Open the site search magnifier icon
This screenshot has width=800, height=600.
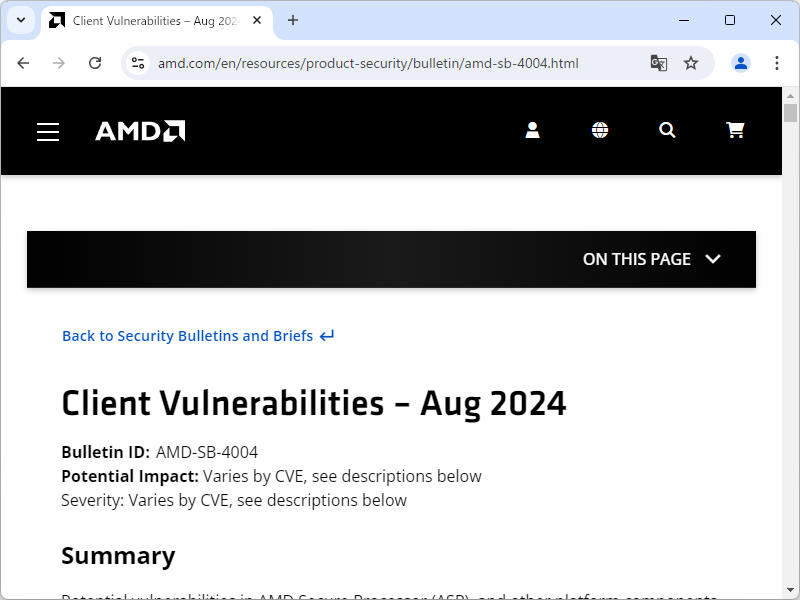point(667,130)
